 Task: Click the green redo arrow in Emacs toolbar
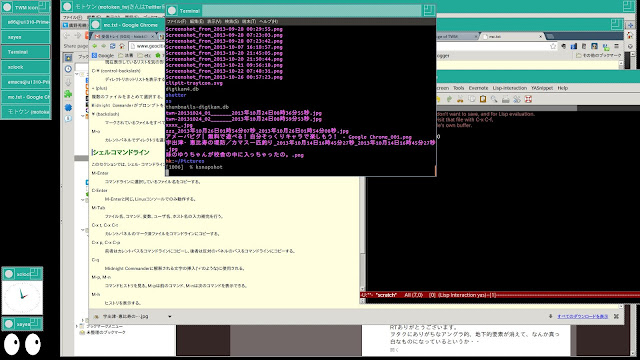(449, 99)
